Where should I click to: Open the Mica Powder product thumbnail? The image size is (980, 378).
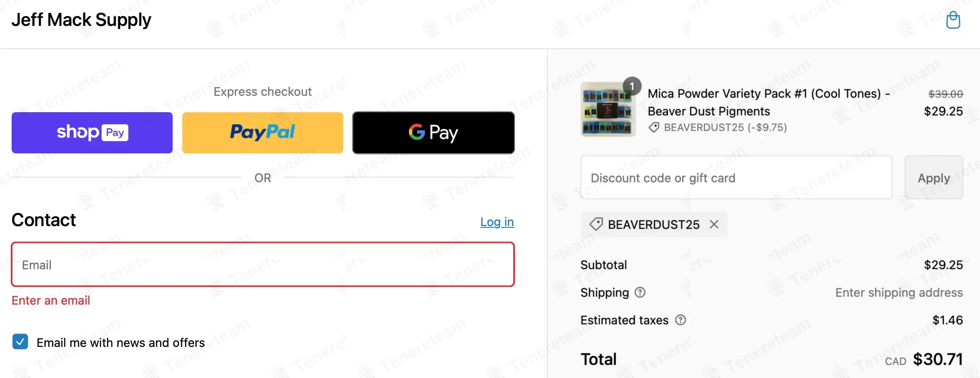[607, 110]
